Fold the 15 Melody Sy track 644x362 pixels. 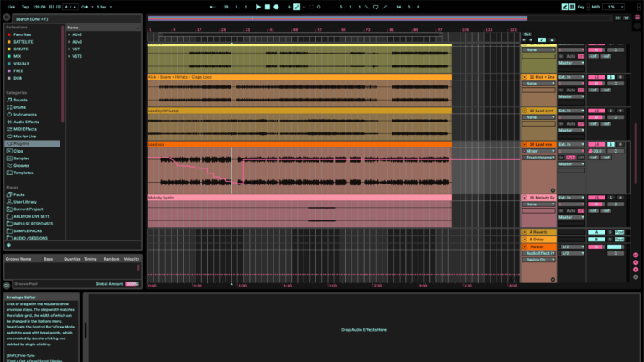coord(524,198)
